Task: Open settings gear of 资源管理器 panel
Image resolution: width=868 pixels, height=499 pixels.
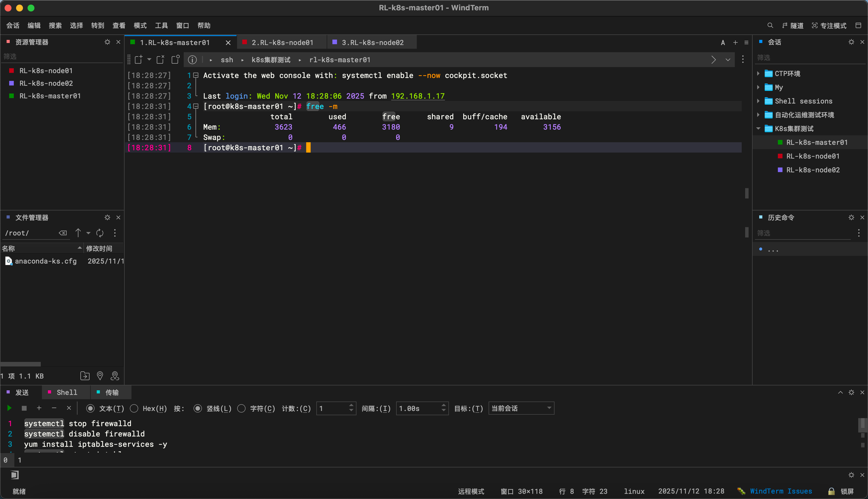Action: tap(107, 42)
